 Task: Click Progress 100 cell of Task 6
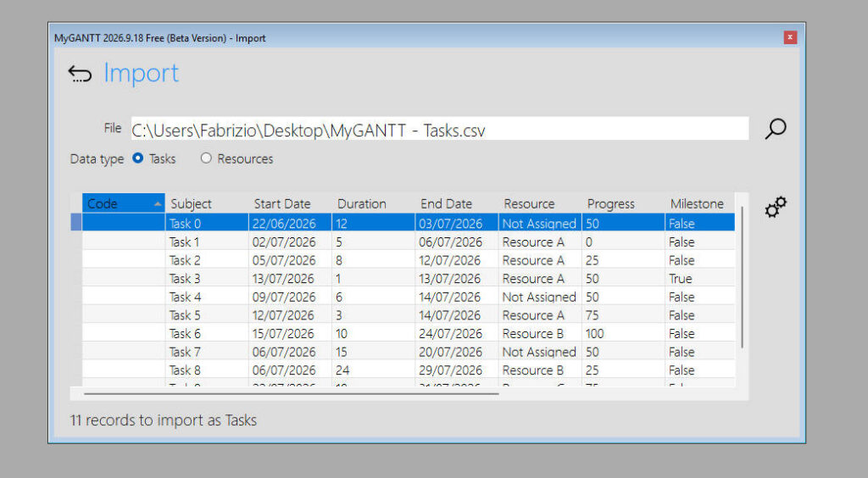tap(623, 333)
